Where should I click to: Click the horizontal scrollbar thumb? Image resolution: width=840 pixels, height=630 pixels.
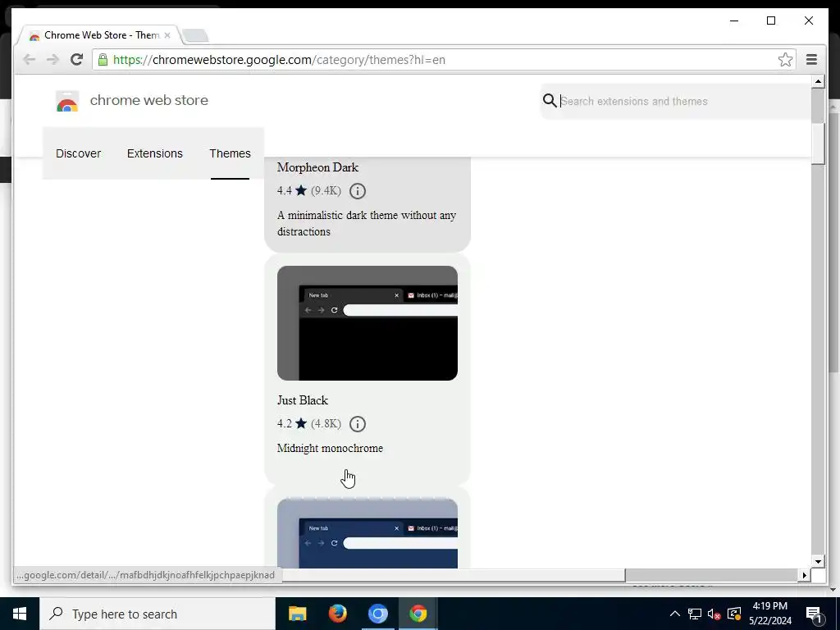pyautogui.click(x=454, y=575)
